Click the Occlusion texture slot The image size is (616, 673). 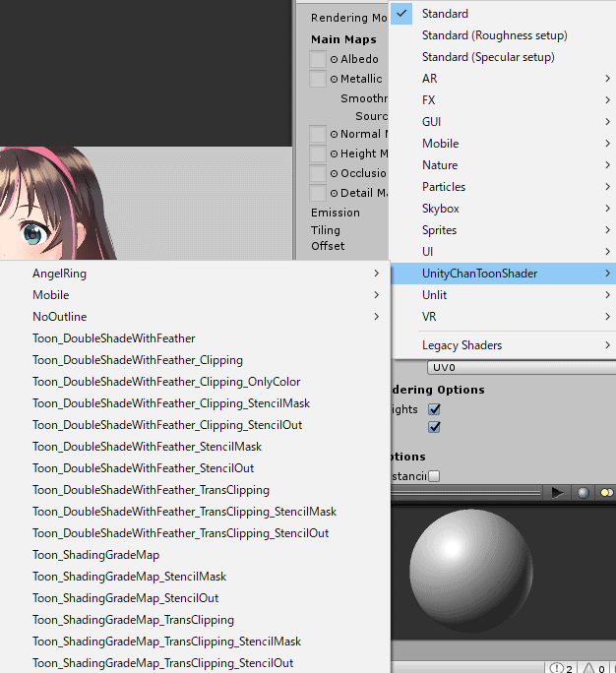click(x=318, y=173)
